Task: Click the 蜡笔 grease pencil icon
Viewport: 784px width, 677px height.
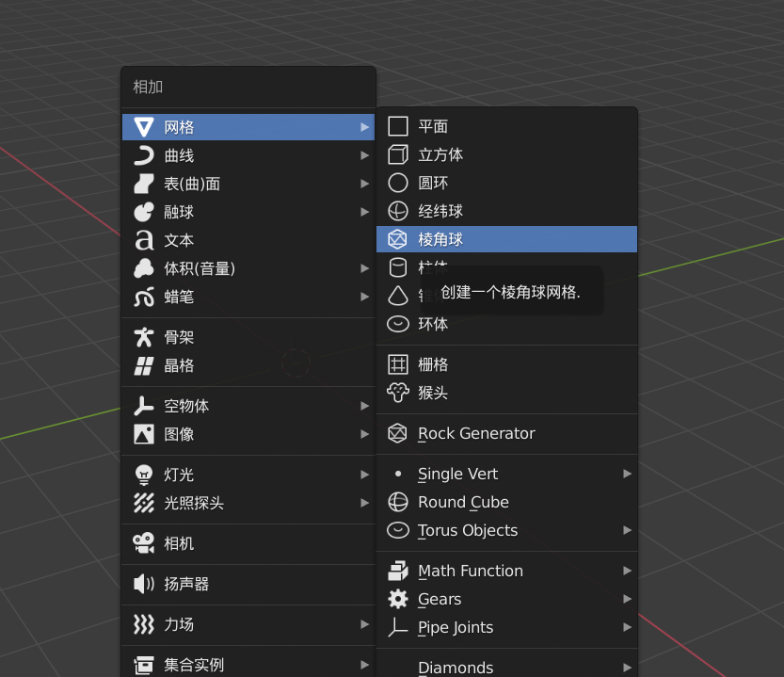Action: pos(143,297)
